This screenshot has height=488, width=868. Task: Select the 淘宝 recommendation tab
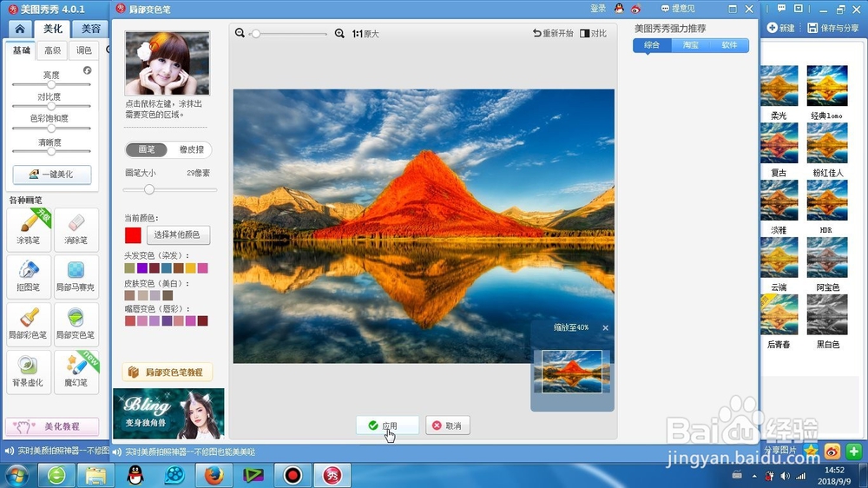tap(691, 45)
